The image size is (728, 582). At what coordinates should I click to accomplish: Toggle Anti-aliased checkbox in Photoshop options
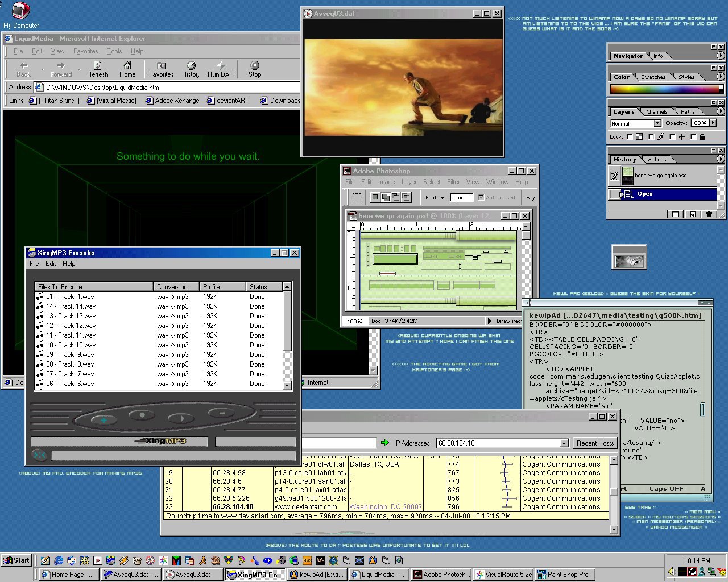(x=481, y=197)
